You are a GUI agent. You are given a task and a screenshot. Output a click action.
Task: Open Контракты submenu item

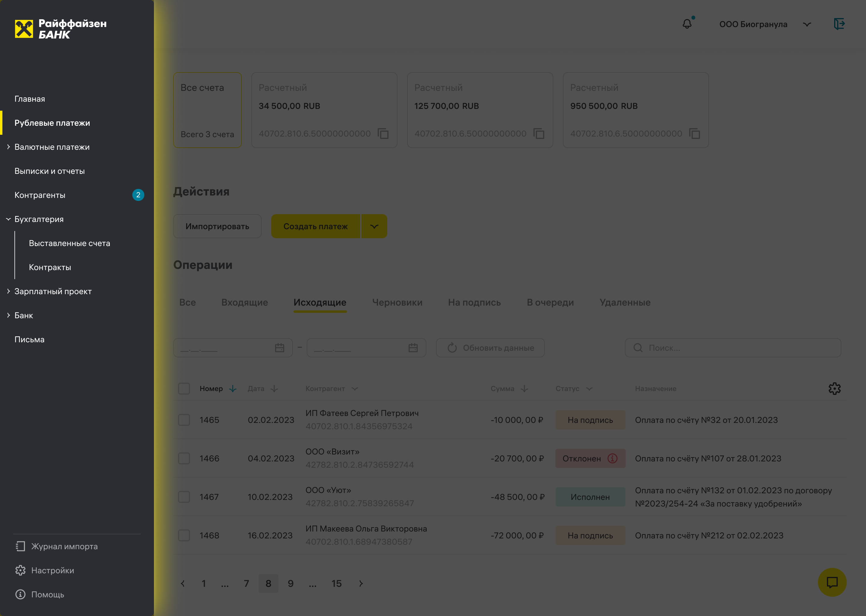50,267
